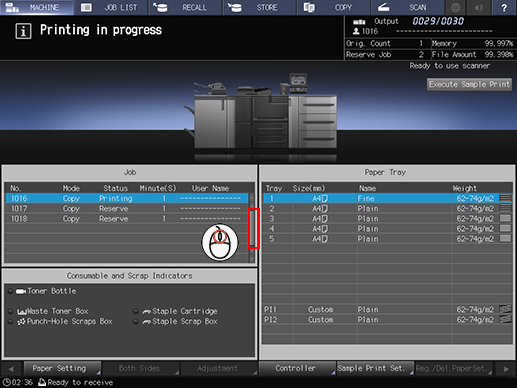Click the Memory 99.997% value
This screenshot has width=517, height=388.
(499, 43)
